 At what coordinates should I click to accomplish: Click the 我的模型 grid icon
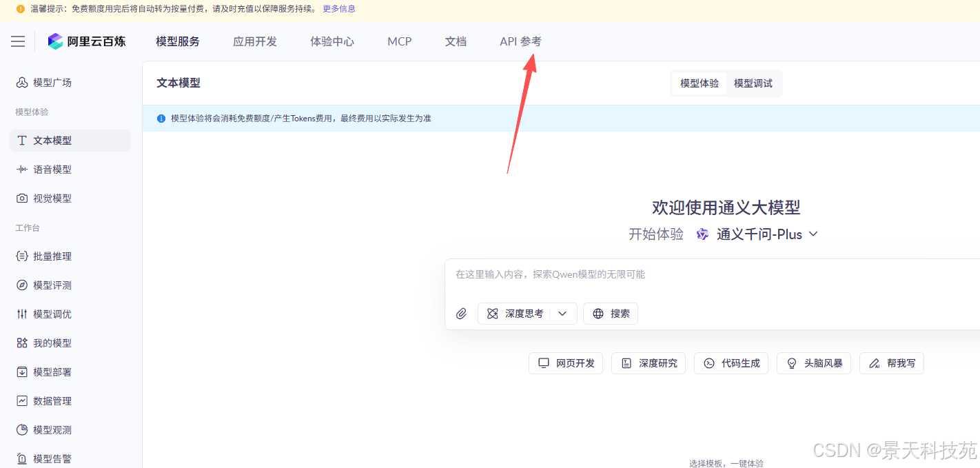coord(22,343)
